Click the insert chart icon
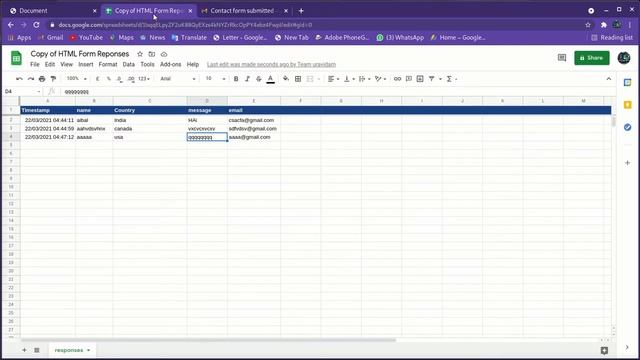The image size is (640, 360). 420,79
